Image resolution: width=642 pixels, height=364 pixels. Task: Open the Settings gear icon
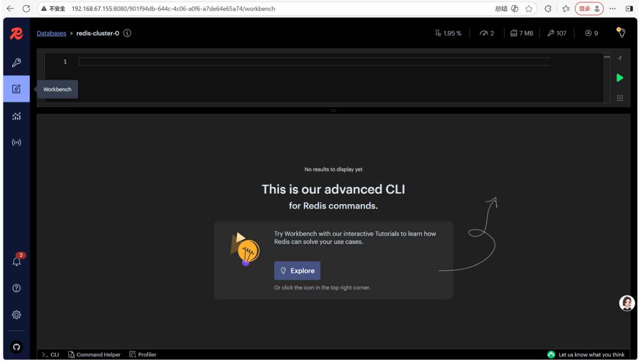coord(16,314)
